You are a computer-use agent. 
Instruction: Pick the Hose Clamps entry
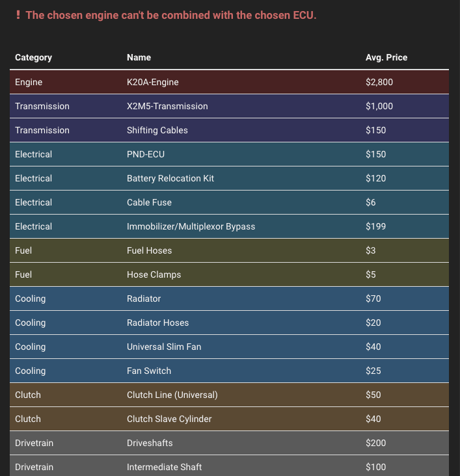(229, 274)
